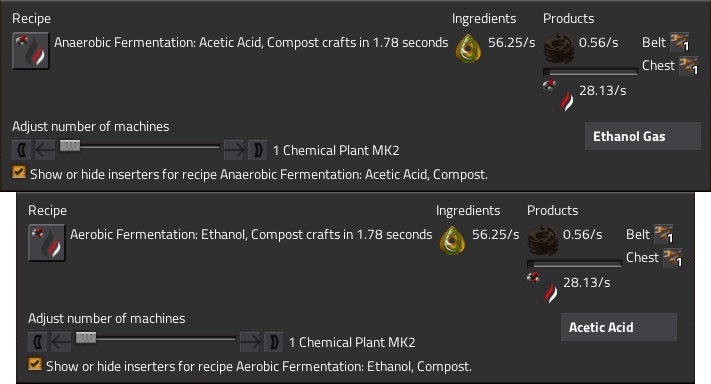Screen dimensions: 711x384
Task: Click the Chest inserter icon in top panel
Action: 689,66
